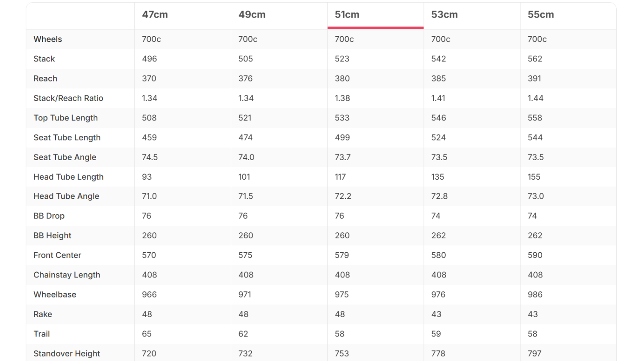The width and height of the screenshot is (644, 362).
Task: Click the Wheels row label
Action: (48, 39)
